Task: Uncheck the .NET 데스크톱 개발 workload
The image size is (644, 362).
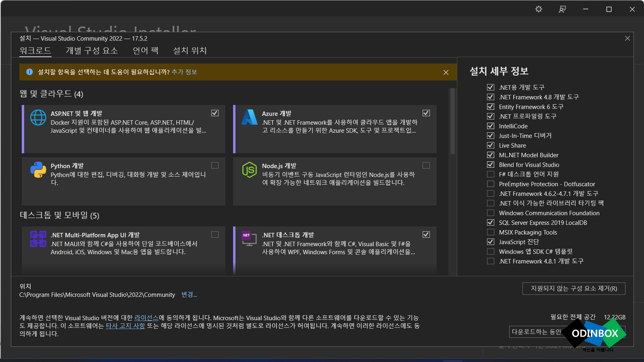Action: (426, 234)
